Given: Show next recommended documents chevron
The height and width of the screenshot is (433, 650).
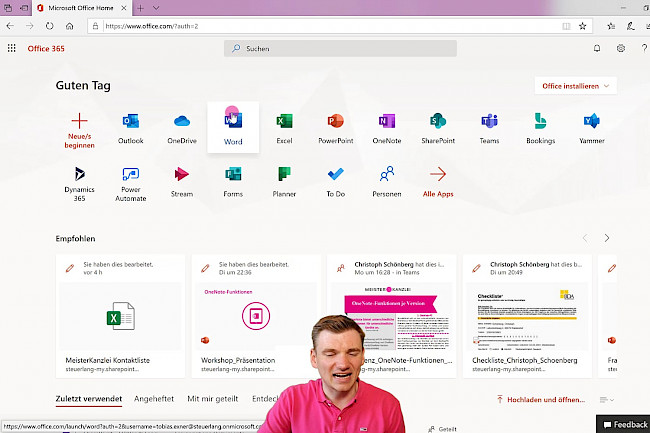Looking at the screenshot, I should (607, 238).
